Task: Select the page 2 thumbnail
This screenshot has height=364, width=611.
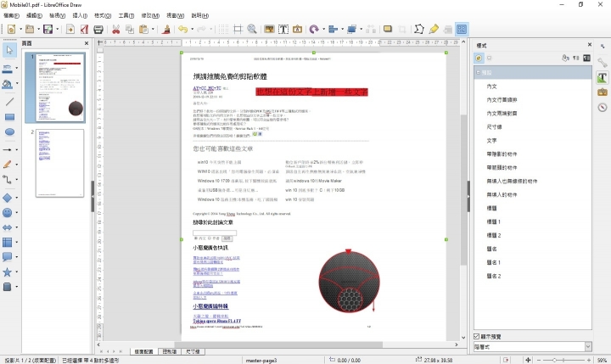Action: pos(59,163)
